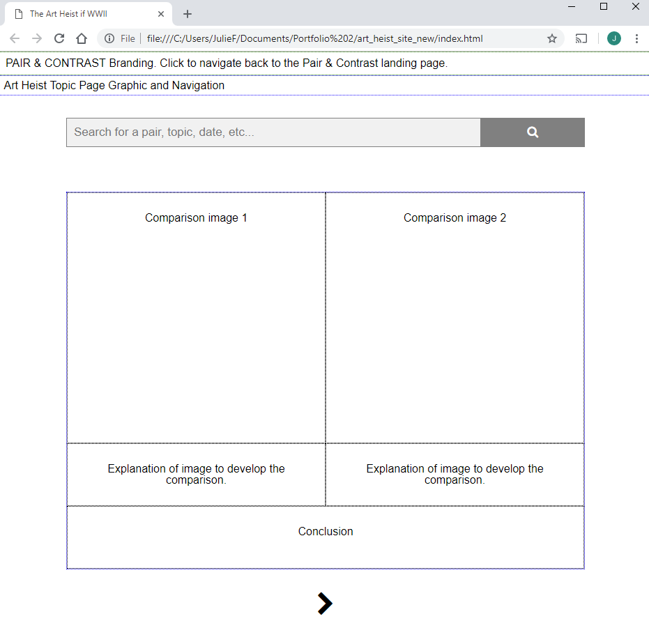Click the three-dot browser menu

[x=636, y=38]
